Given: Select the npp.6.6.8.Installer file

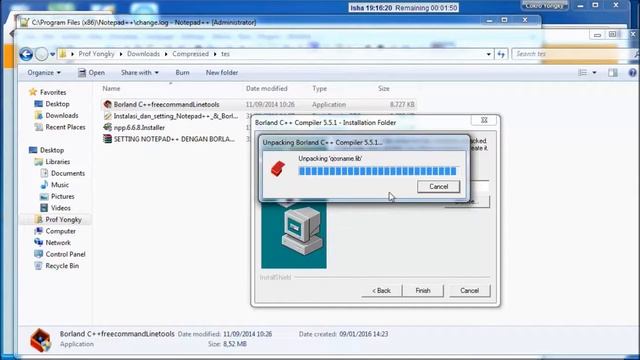Looking at the screenshot, I should [x=139, y=128].
